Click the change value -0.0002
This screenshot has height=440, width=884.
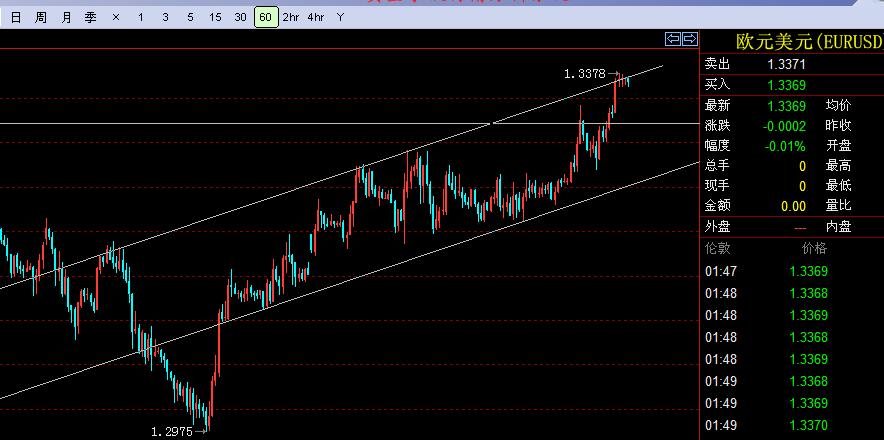(784, 126)
